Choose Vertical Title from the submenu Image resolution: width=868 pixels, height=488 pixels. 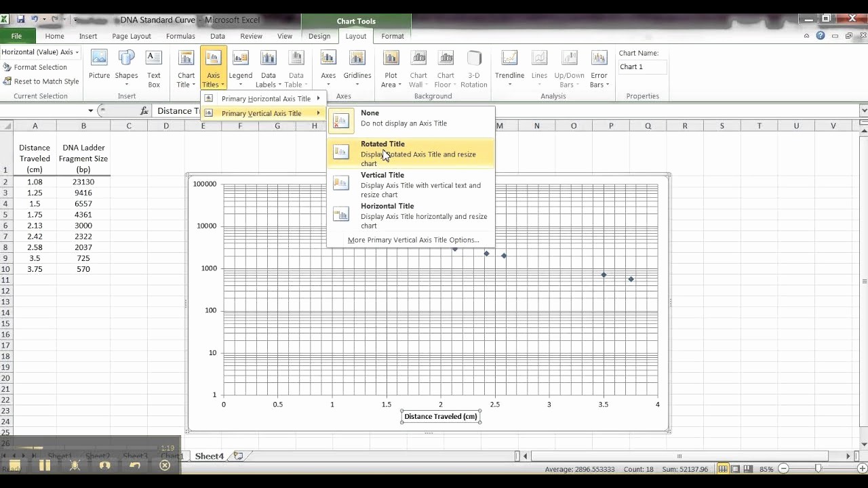point(383,175)
